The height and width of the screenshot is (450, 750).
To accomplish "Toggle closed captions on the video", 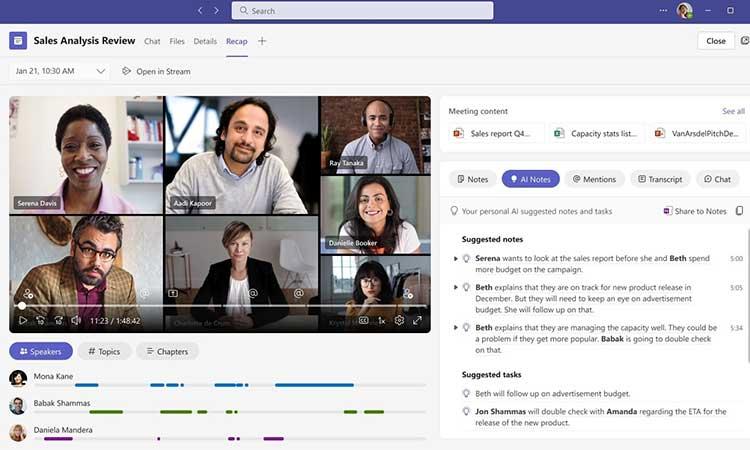I will (364, 321).
